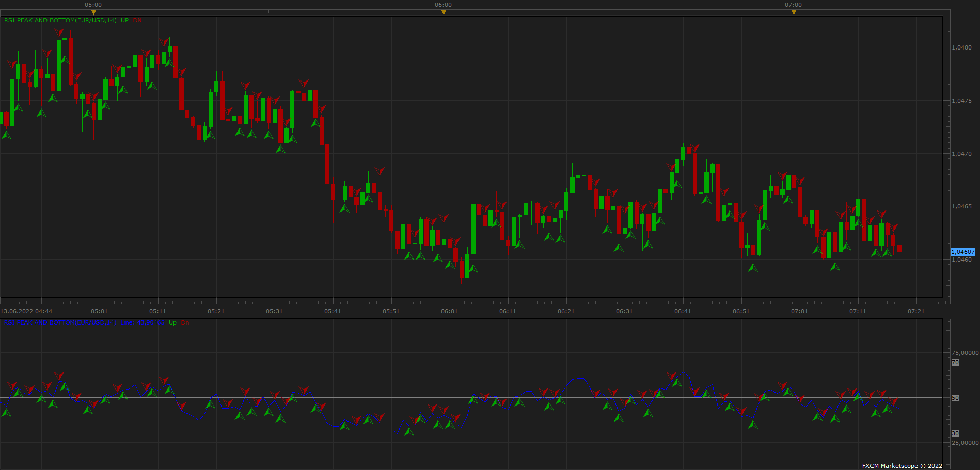This screenshot has height=470, width=980.
Task: Click the red Dn legend in lower pane
Action: click(185, 322)
